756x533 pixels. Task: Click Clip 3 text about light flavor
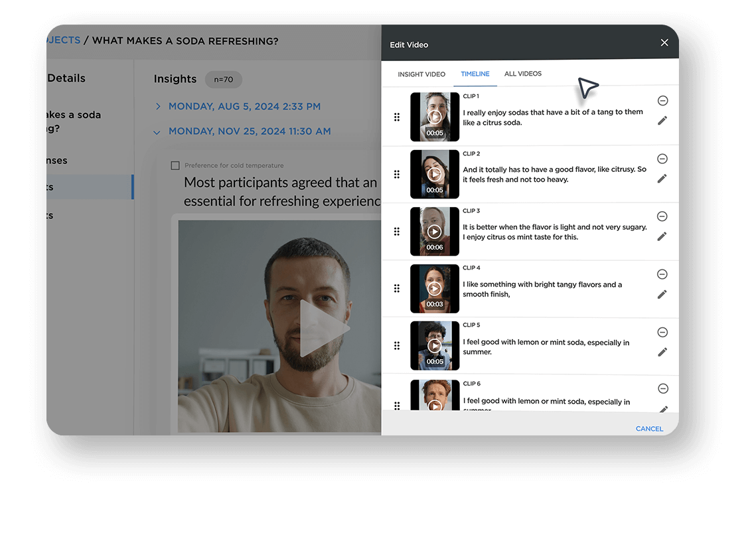[555, 232]
